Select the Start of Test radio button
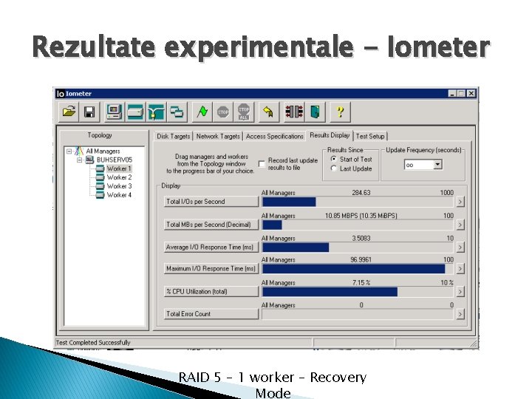The width and height of the screenshot is (532, 399). (x=334, y=159)
